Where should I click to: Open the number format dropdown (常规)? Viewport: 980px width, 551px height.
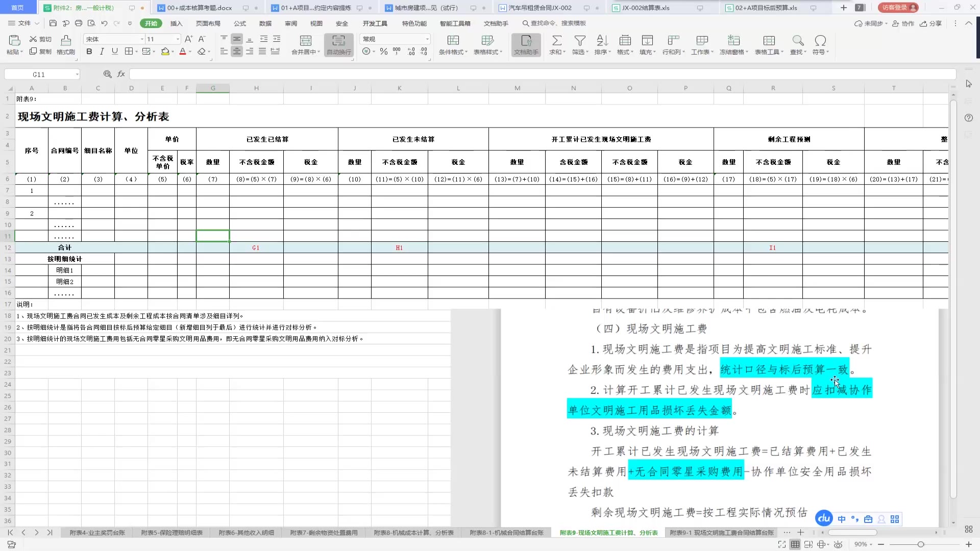click(x=427, y=39)
